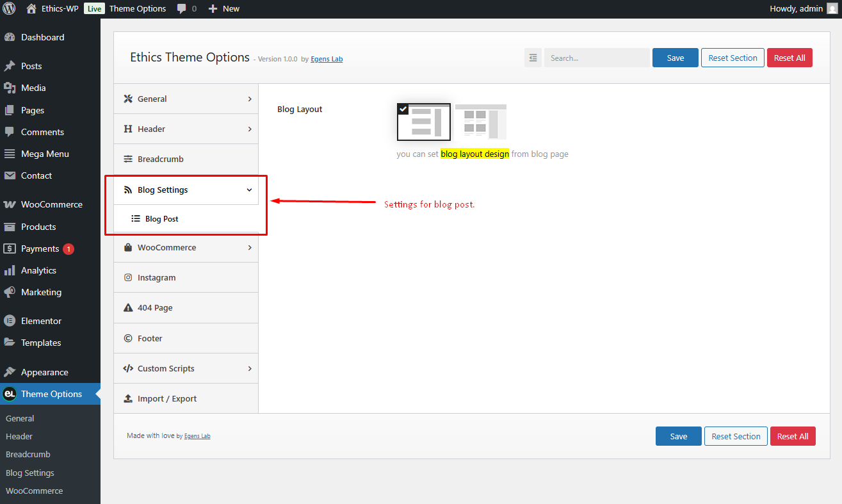Click the Instagram icon in options panel
Image resolution: width=842 pixels, height=504 pixels.
(x=128, y=277)
